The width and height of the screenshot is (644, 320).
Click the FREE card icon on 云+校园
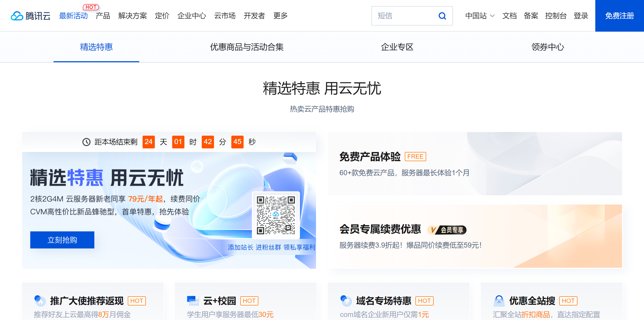(192, 300)
